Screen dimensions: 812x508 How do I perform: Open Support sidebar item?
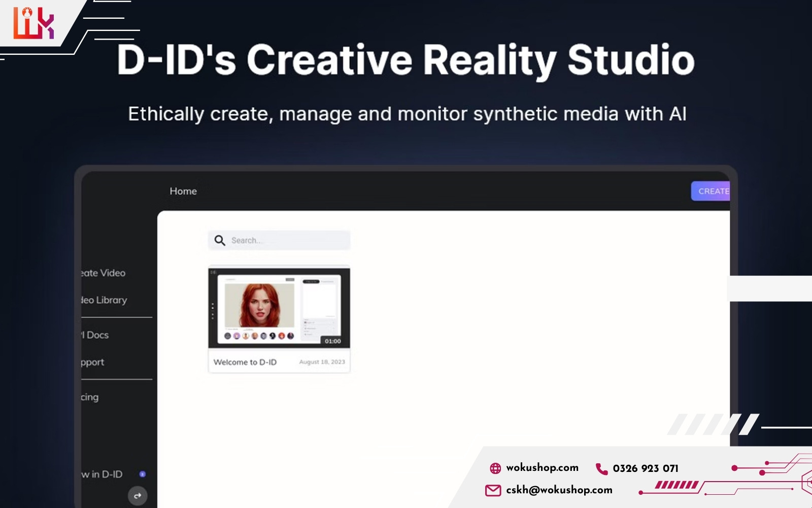[92, 362]
